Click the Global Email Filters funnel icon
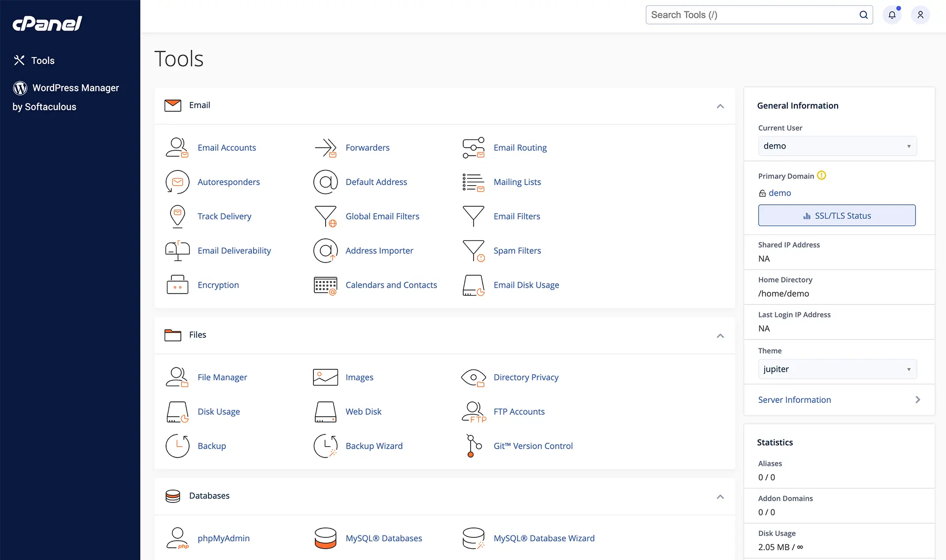The image size is (946, 560). click(325, 216)
